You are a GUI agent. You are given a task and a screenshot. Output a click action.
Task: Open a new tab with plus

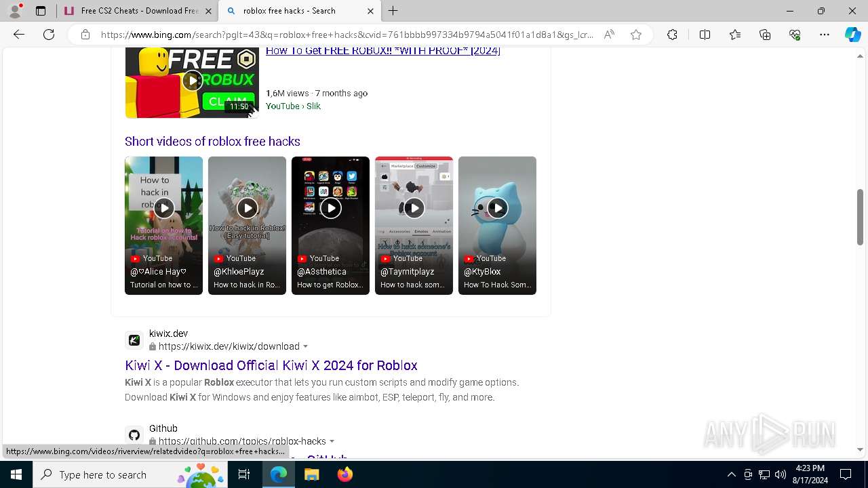(x=393, y=11)
